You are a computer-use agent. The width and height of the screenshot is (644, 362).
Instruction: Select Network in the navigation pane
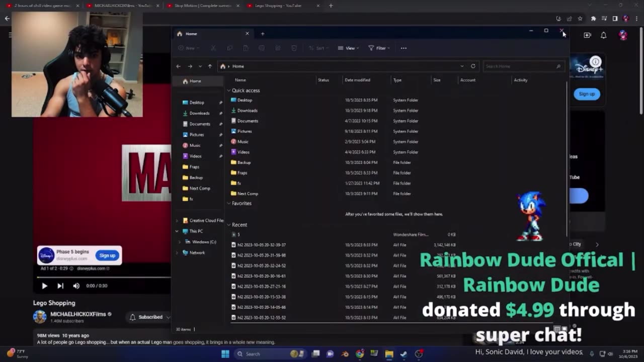[x=197, y=252]
